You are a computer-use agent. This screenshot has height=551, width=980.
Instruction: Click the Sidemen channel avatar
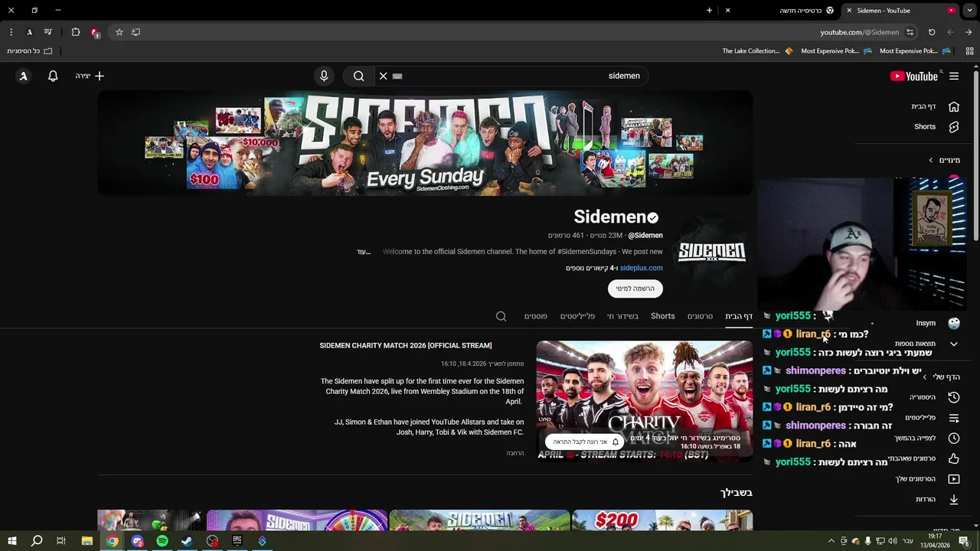point(712,252)
